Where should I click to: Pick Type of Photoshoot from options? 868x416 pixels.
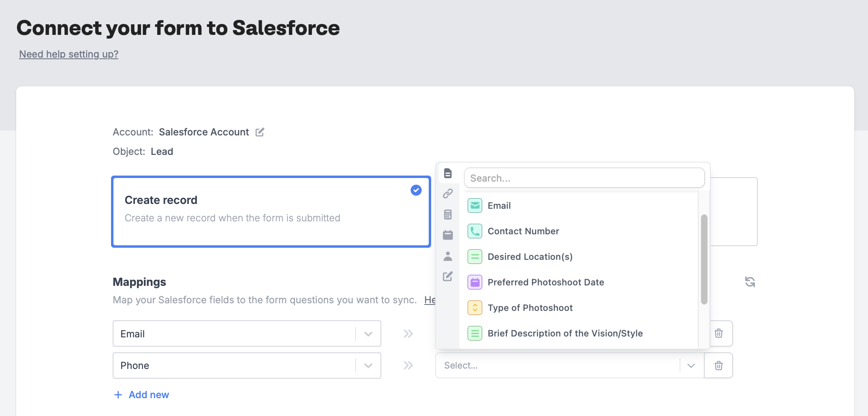click(x=530, y=308)
